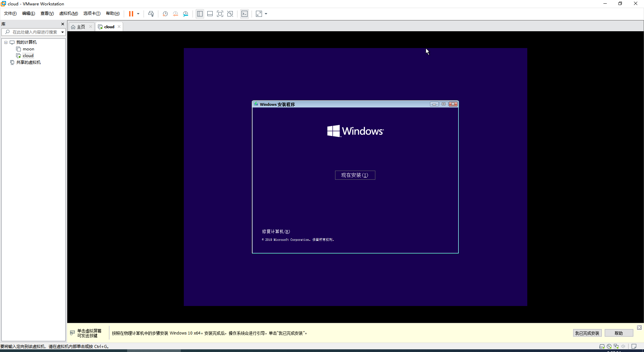Close the Windows 安装程序 dialog
Viewport: 644px width, 352px height.
tap(453, 104)
